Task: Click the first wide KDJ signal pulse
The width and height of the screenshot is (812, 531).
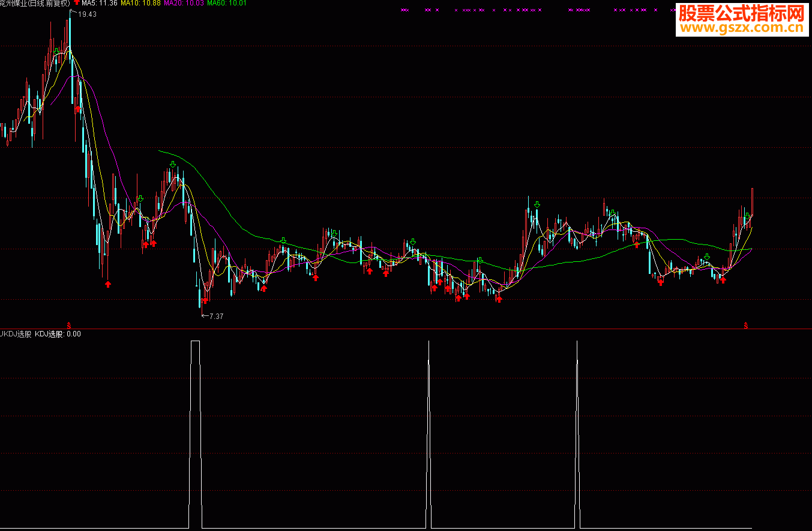Action: tap(195, 434)
